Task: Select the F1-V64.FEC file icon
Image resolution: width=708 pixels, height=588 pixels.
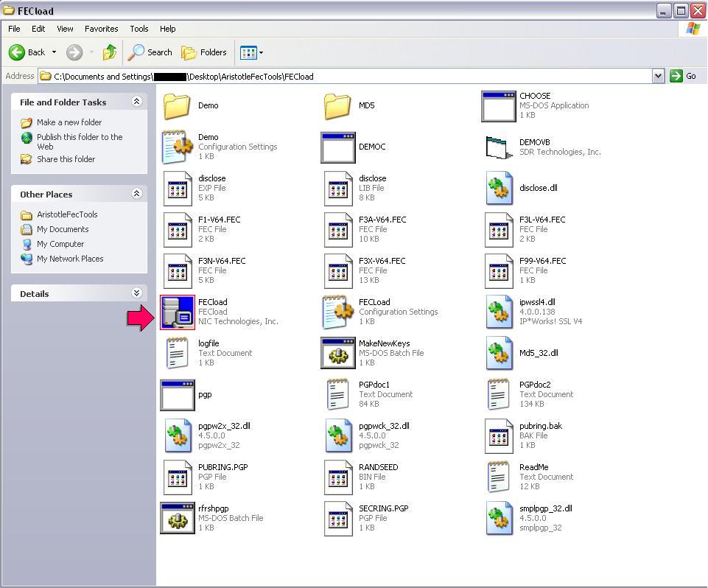Action: pyautogui.click(x=178, y=230)
